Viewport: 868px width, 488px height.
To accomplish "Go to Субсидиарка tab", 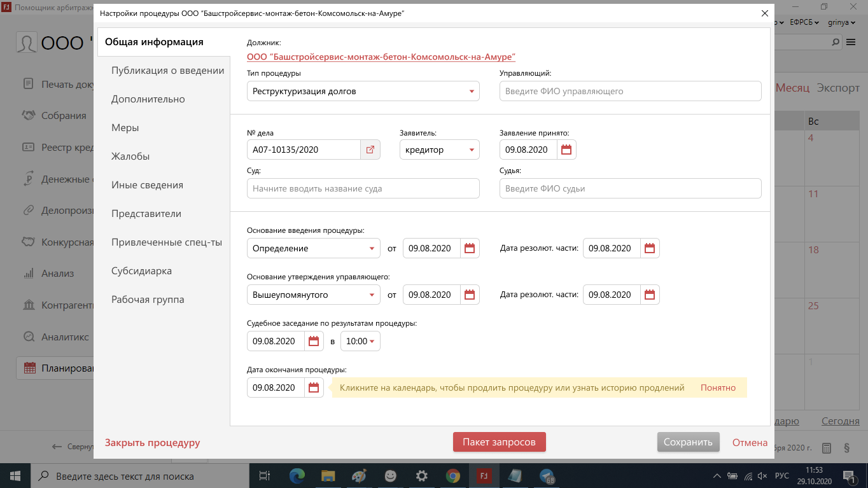I will click(141, 271).
